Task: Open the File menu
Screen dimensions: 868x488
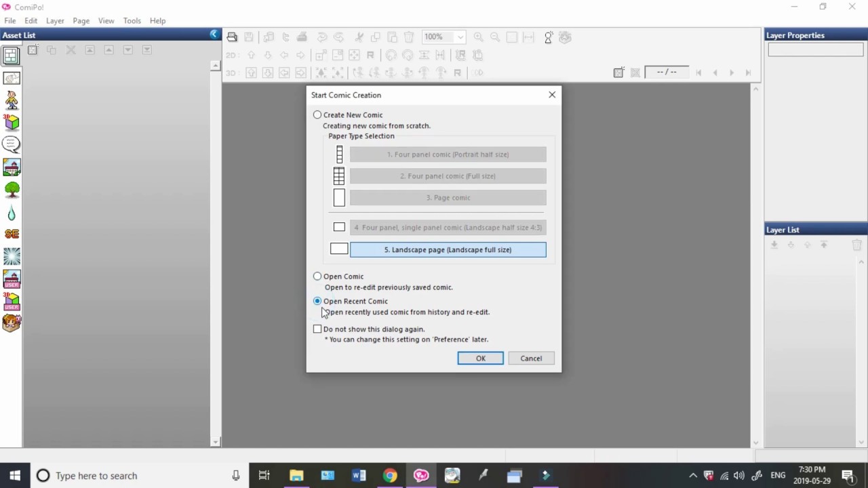Action: 9,20
